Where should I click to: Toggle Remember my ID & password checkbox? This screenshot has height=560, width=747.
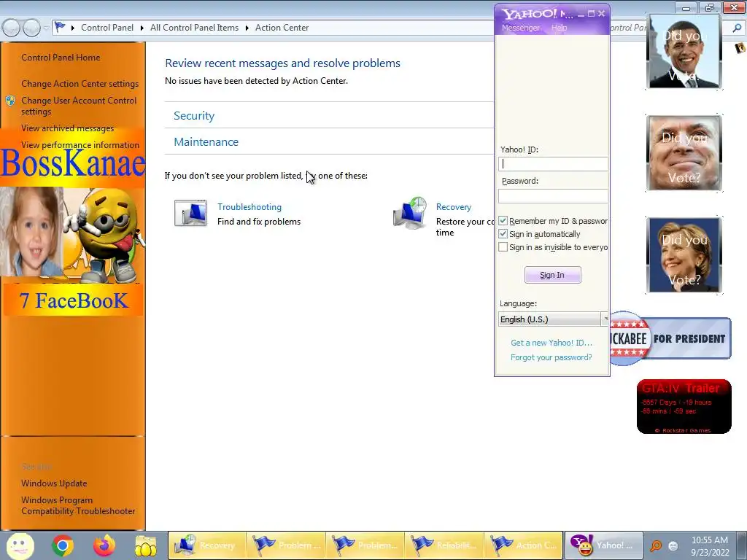[503, 220]
